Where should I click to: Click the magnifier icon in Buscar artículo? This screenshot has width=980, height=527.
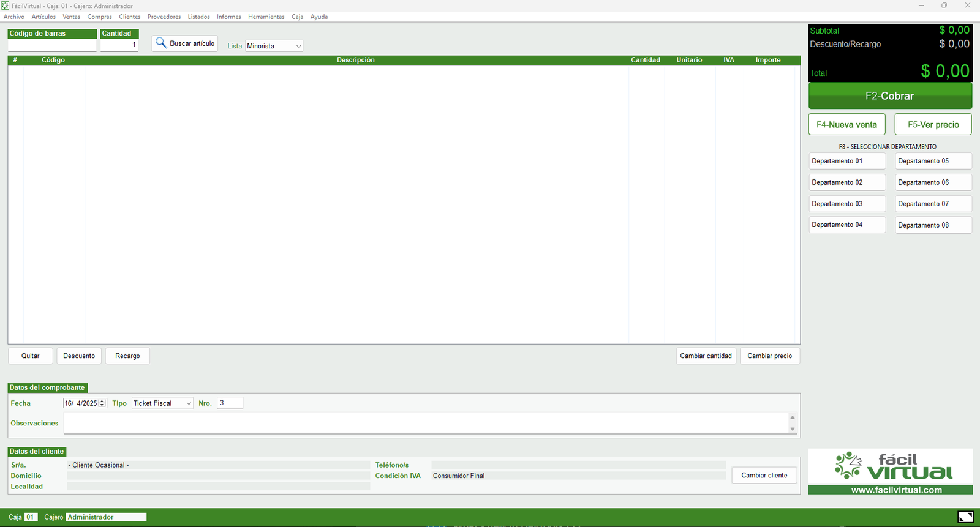tap(160, 43)
